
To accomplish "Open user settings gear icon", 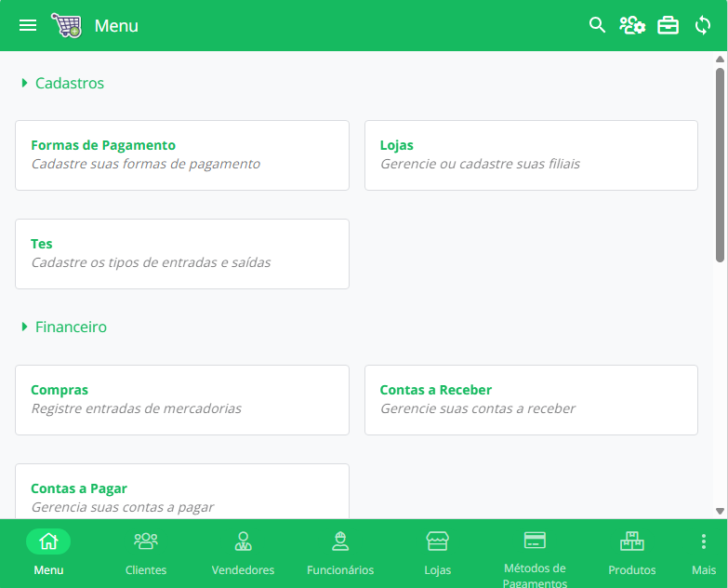I will (x=632, y=25).
